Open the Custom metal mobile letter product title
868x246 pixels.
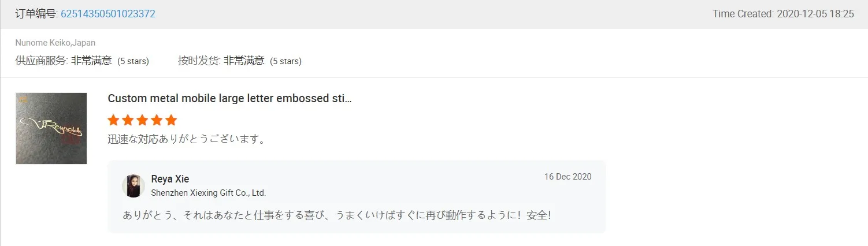coord(229,98)
